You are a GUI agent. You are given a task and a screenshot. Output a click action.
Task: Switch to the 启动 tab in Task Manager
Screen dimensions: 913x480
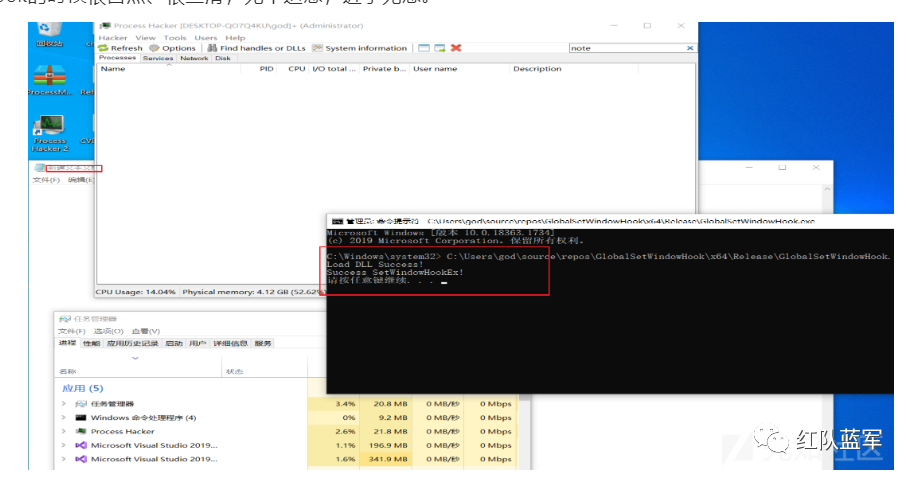tap(174, 344)
